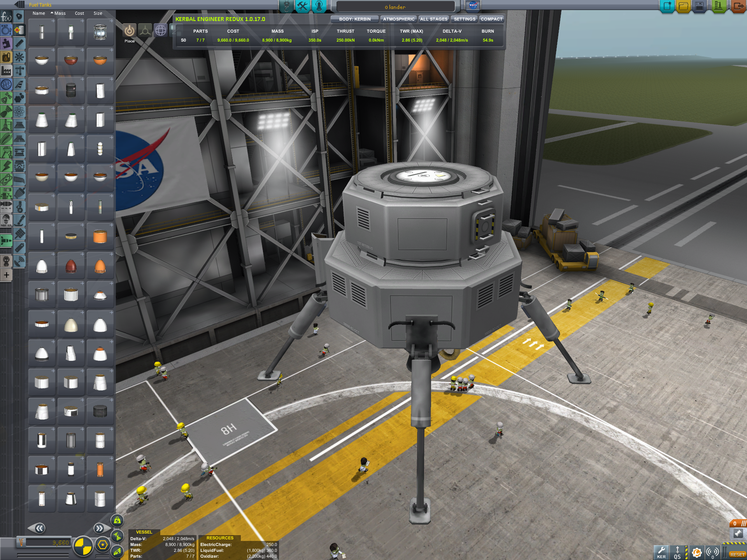The height and width of the screenshot is (560, 747).
Task: Select the Rotate gizmo tool
Action: pos(161,30)
